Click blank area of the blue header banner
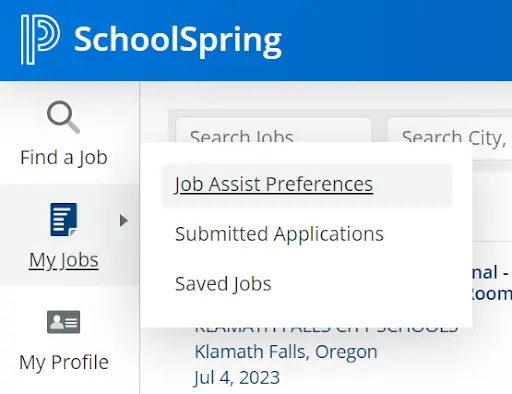Image resolution: width=512 pixels, height=394 pixels. [397, 40]
